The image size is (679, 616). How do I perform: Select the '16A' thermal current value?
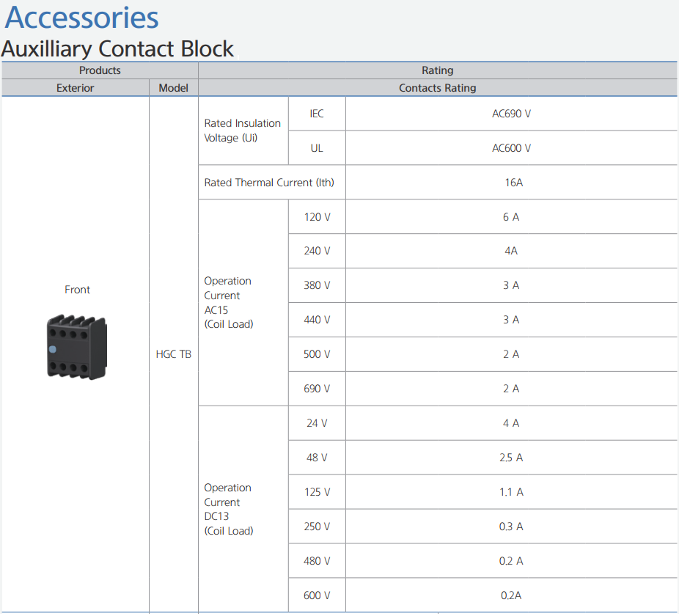pyautogui.click(x=513, y=183)
